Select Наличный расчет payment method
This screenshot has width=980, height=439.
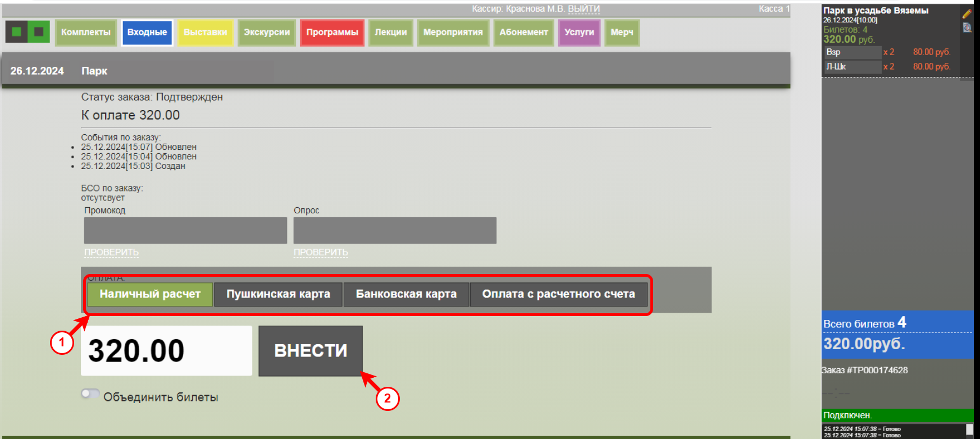150,294
